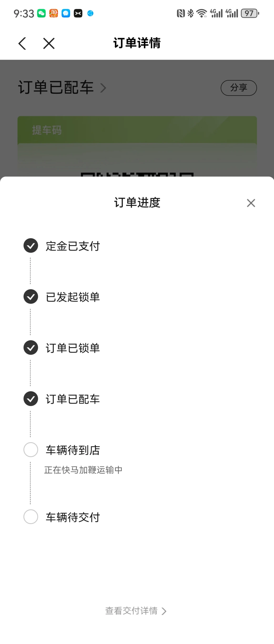274x644 pixels.
Task: Select the 定金已支付 completed step checkmark
Action: click(x=31, y=246)
